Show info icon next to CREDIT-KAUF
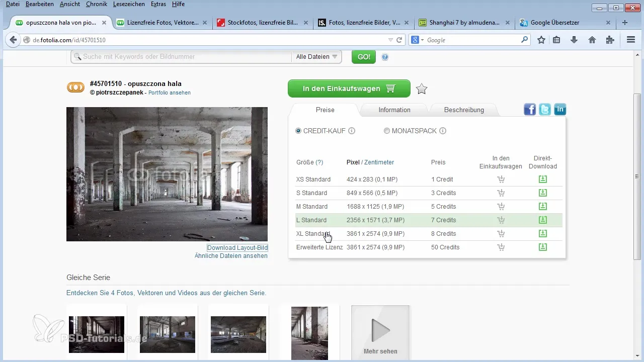 coord(352,131)
